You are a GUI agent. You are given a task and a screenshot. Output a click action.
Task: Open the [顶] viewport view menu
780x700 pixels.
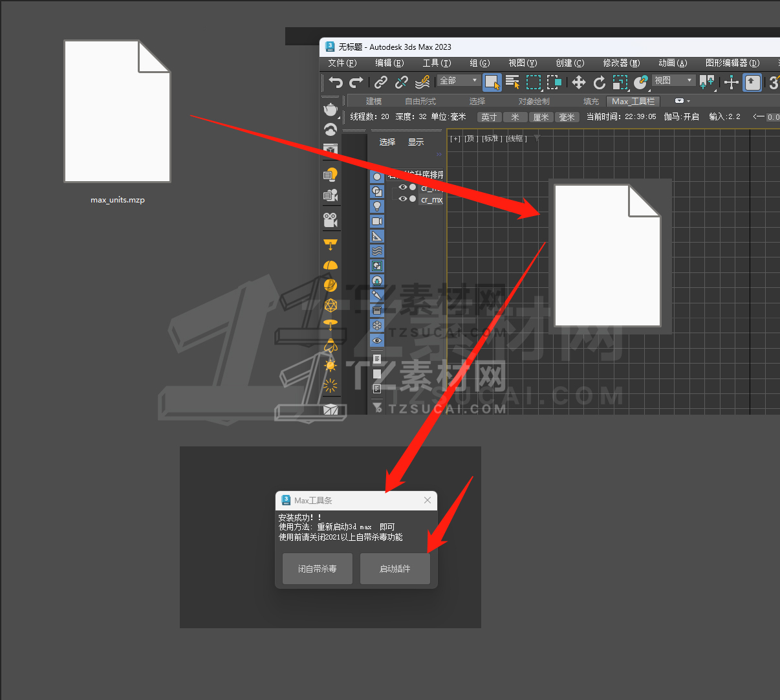click(x=470, y=138)
